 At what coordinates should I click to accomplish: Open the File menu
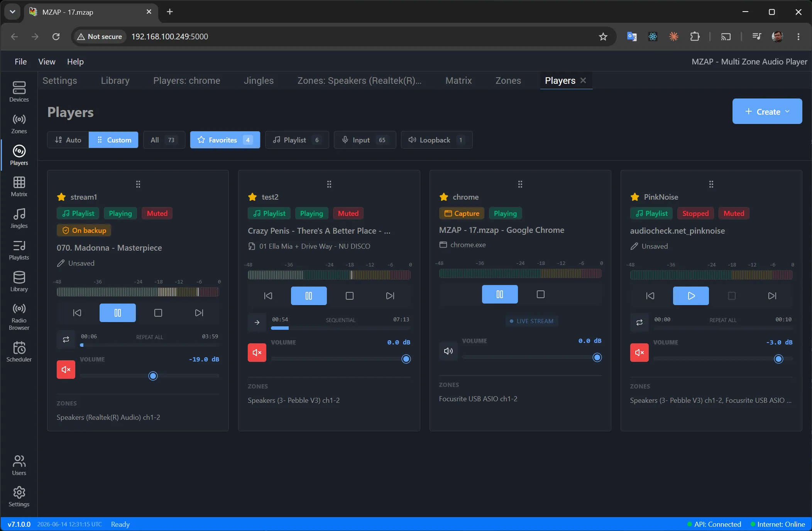pos(21,62)
